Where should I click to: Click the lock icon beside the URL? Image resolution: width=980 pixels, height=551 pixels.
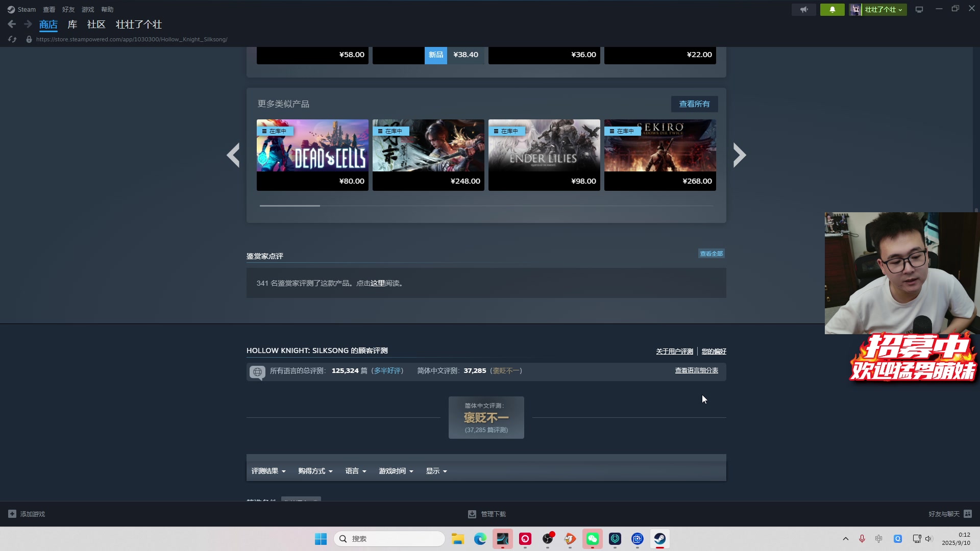click(x=29, y=39)
